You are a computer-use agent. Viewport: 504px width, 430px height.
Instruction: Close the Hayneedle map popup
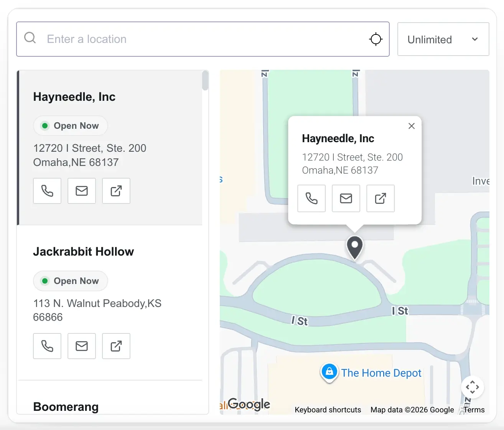[412, 126]
